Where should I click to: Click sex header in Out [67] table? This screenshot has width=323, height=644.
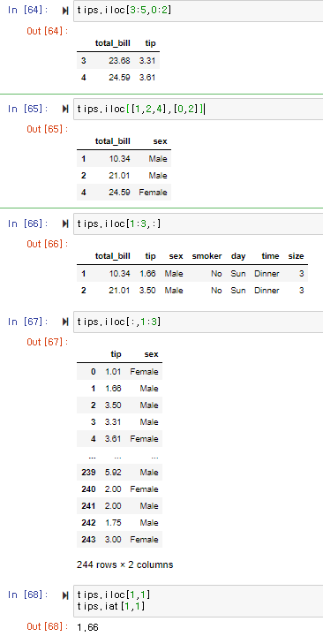point(152,354)
